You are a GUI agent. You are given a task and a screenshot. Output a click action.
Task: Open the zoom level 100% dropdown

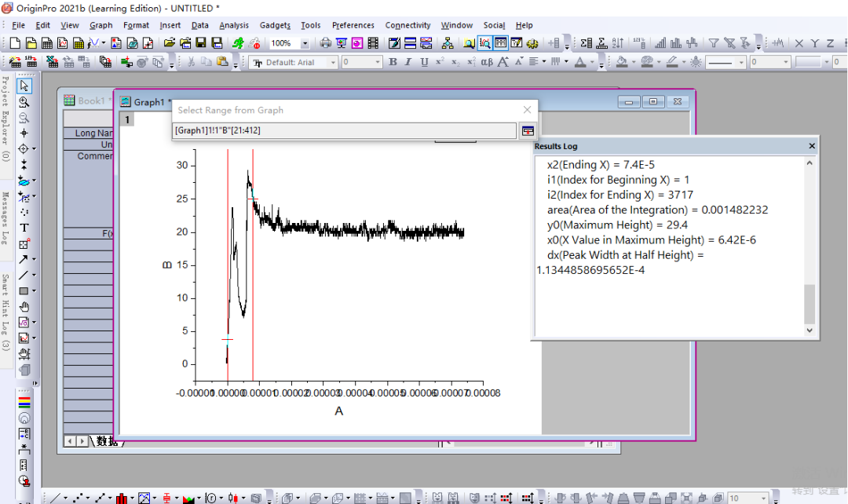coord(305,43)
